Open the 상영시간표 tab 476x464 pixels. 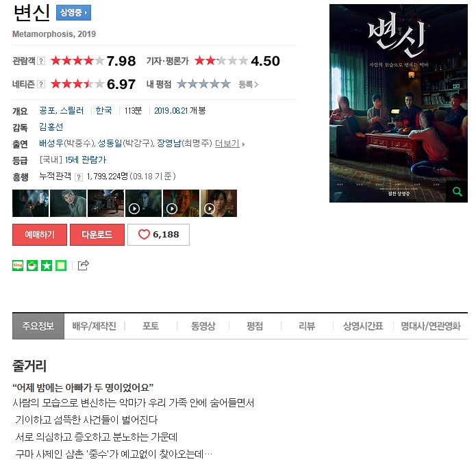click(x=363, y=326)
